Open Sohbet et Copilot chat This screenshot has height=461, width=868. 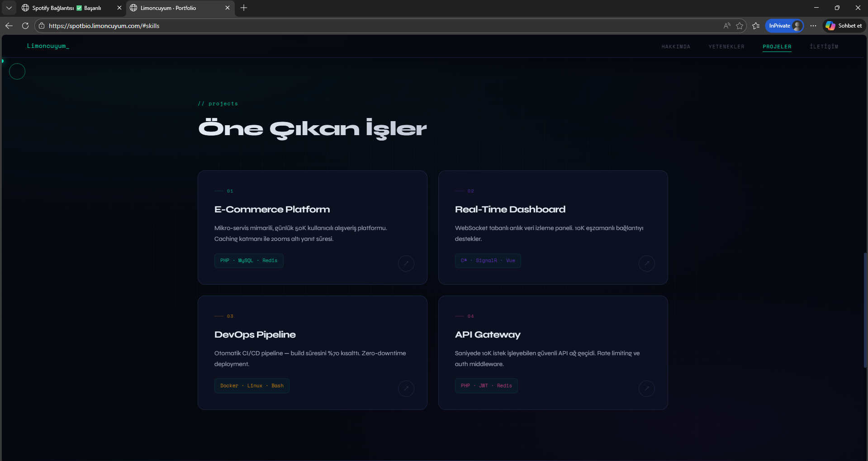tap(844, 26)
